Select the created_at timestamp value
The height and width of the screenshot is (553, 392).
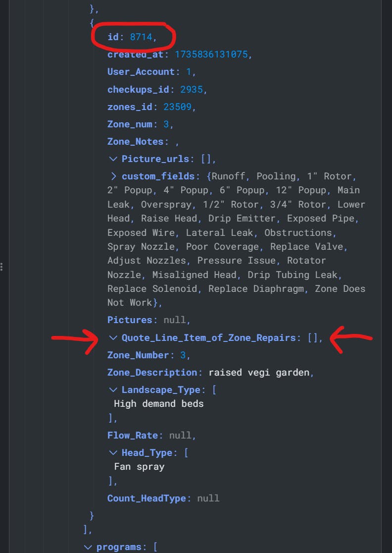click(211, 55)
